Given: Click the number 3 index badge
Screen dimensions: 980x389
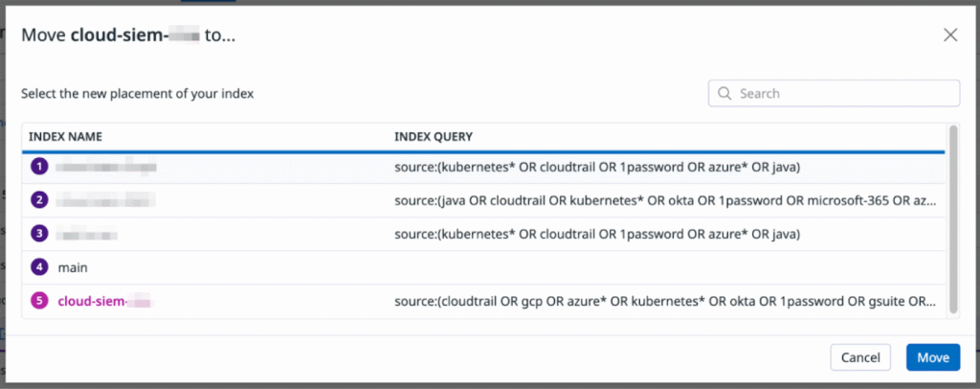Looking at the screenshot, I should click(39, 234).
